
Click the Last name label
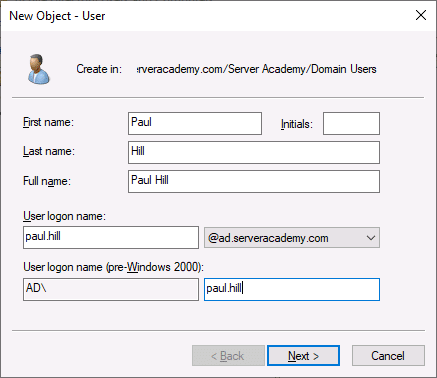click(49, 151)
